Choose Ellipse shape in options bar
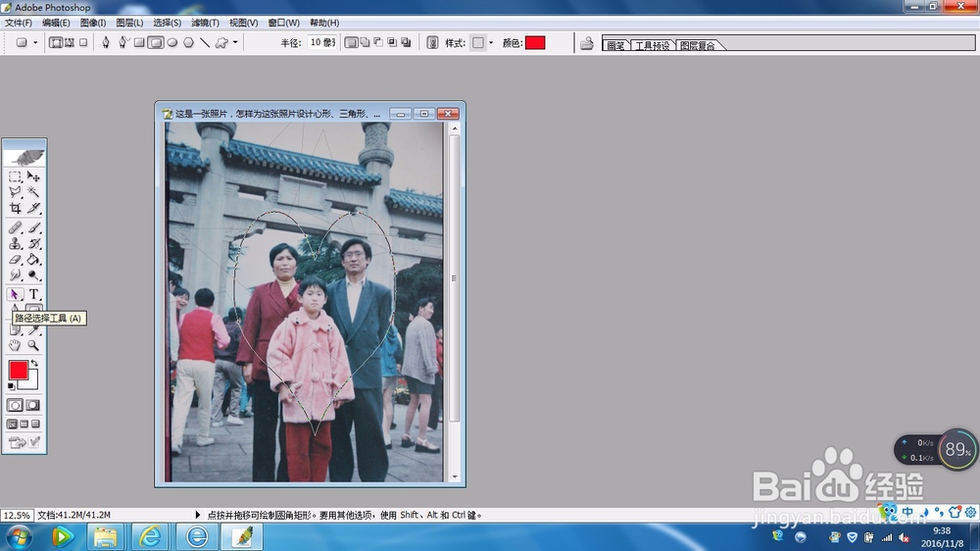Viewport: 980px width, 551px height. [x=172, y=42]
